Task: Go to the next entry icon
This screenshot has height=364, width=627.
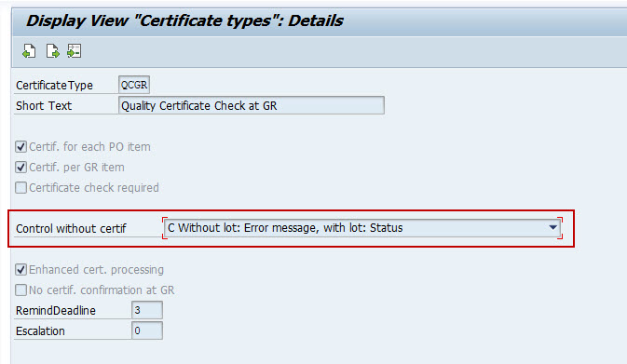Action: tap(52, 51)
